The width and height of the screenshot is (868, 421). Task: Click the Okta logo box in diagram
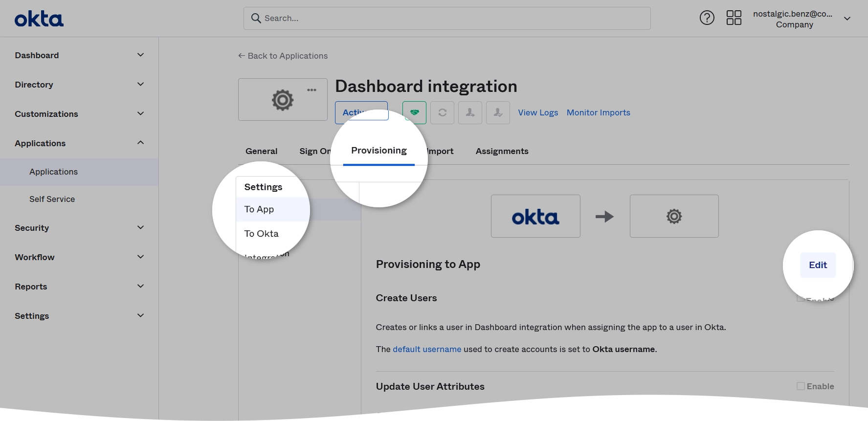[535, 216]
